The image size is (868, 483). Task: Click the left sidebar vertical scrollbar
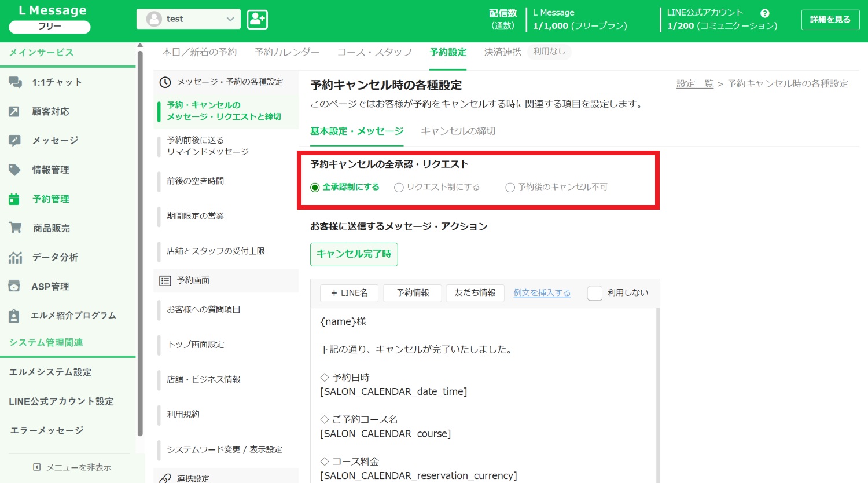pyautogui.click(x=140, y=243)
